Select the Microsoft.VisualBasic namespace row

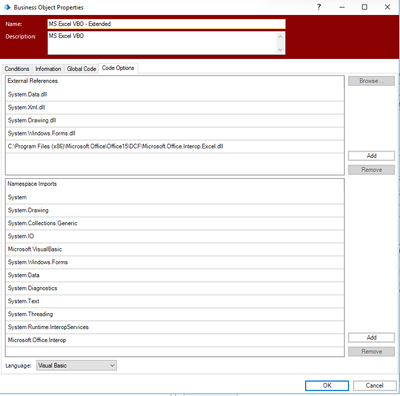click(x=175, y=249)
